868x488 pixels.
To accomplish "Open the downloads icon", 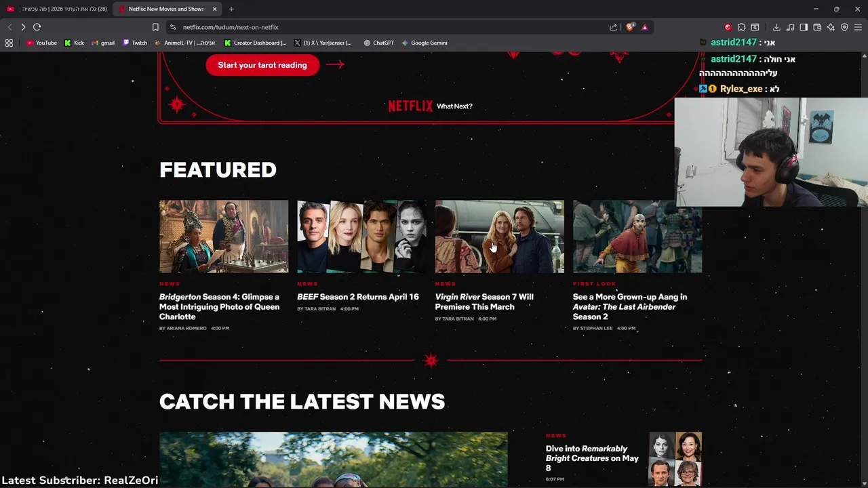I will click(776, 27).
